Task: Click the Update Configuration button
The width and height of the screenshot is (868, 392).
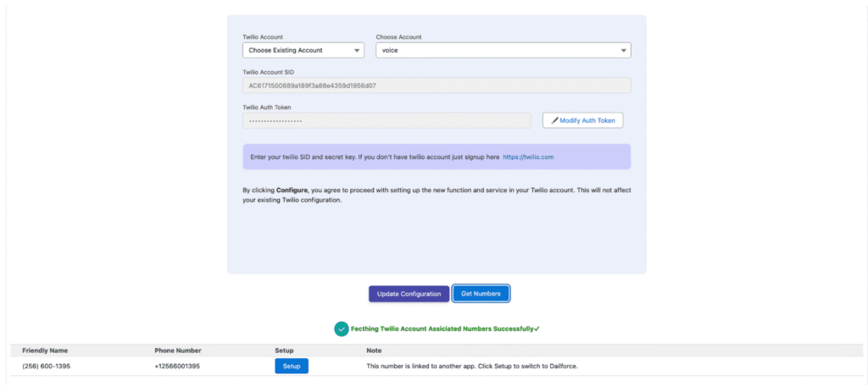Action: coord(409,294)
